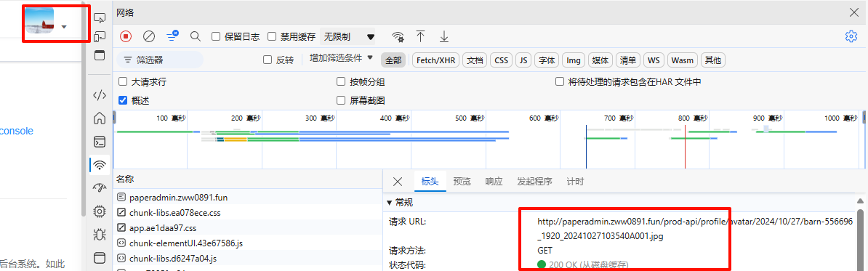Enable screenshots (屏幕截图) checkbox
The width and height of the screenshot is (868, 271).
[341, 101]
